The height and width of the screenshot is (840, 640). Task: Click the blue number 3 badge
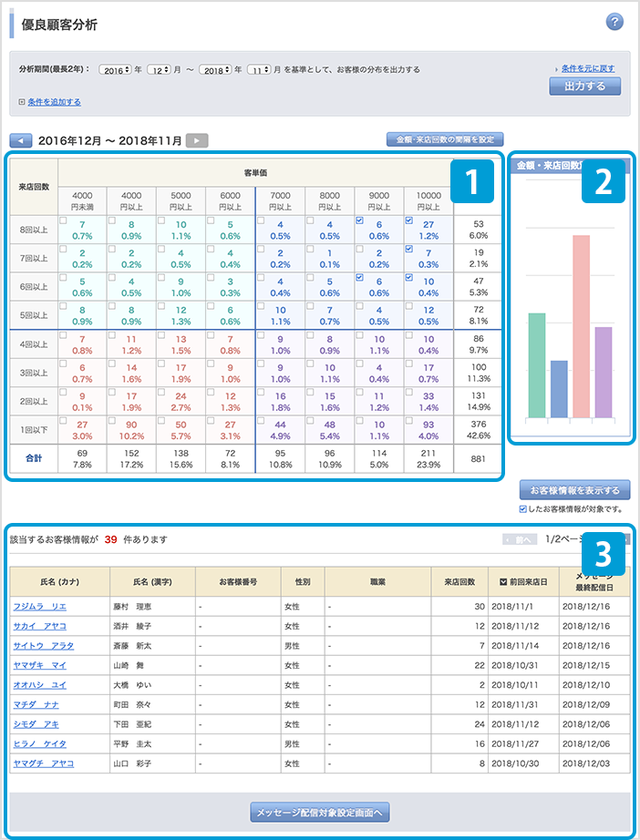click(604, 552)
